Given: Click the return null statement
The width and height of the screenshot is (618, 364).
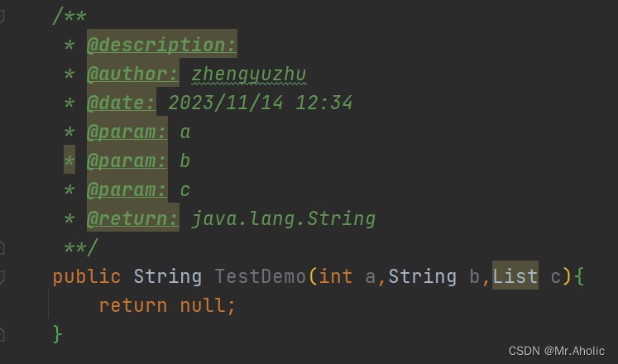Looking at the screenshot, I should coord(167,305).
